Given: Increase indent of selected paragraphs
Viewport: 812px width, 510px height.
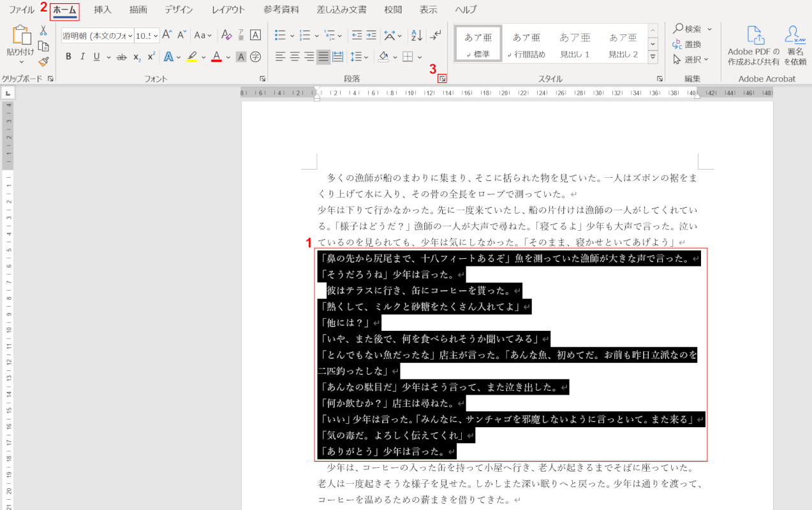Looking at the screenshot, I should [x=372, y=36].
